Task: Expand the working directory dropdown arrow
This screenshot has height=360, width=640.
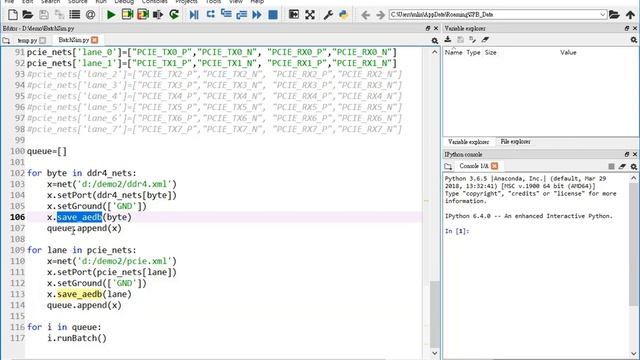Action: coord(602,15)
